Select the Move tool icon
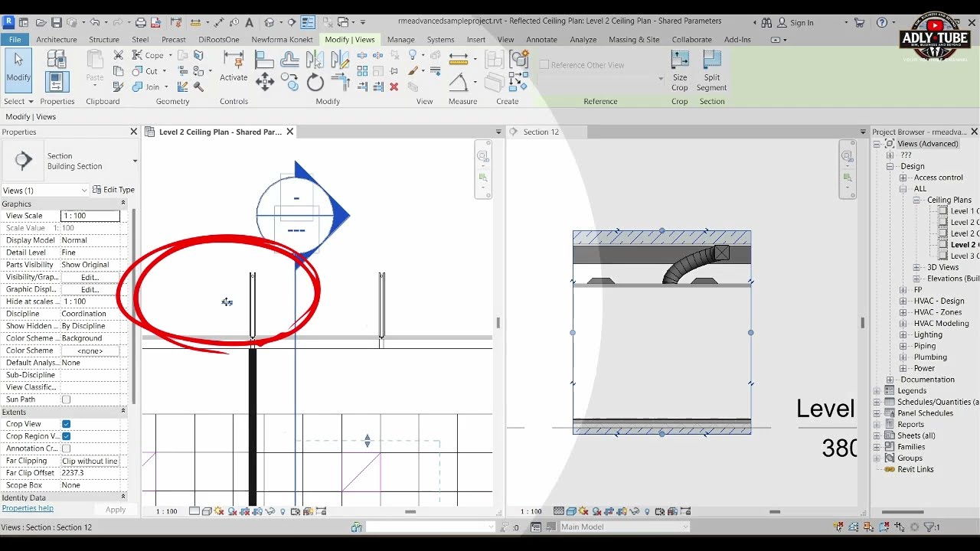 [x=264, y=82]
